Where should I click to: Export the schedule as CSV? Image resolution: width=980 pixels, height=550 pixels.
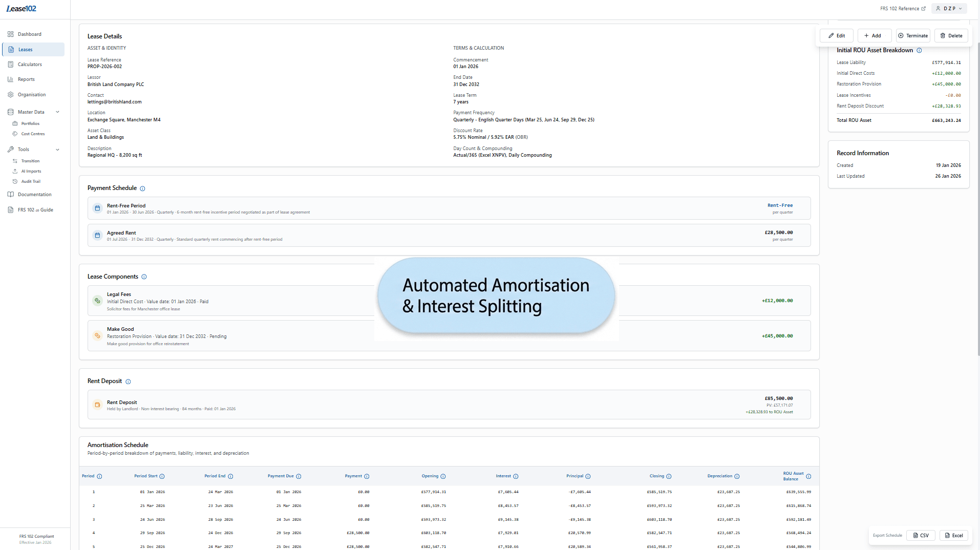coord(921,535)
